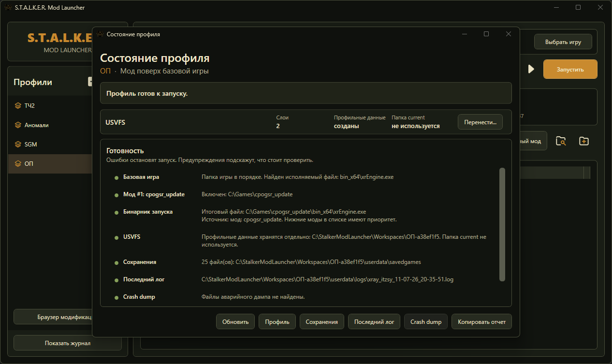Click the Последний лог row label
The height and width of the screenshot is (364, 612).
click(x=144, y=279)
